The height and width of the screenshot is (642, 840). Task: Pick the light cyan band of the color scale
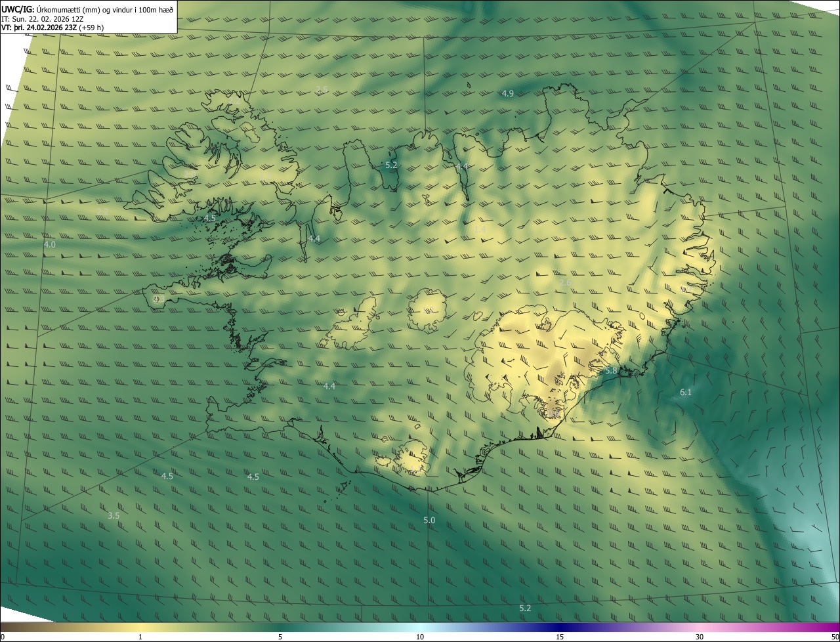(420, 627)
